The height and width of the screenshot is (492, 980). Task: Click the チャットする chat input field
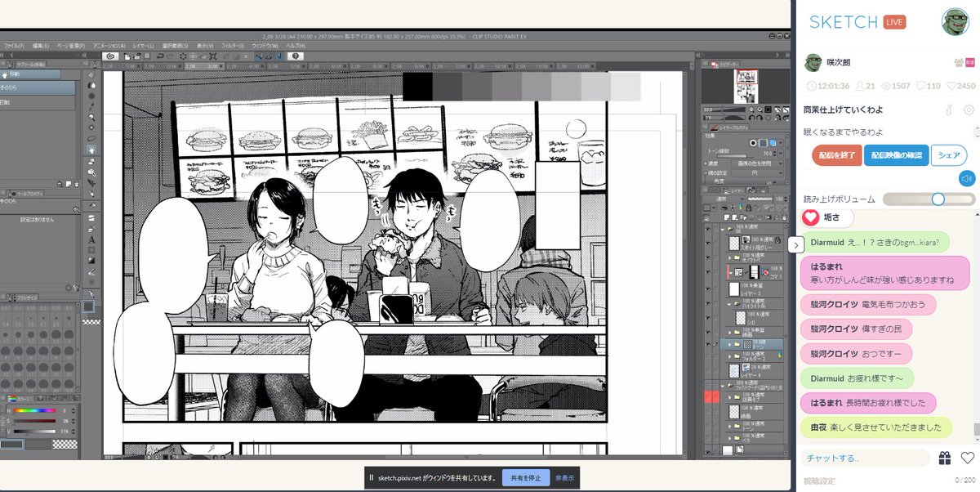(864, 458)
